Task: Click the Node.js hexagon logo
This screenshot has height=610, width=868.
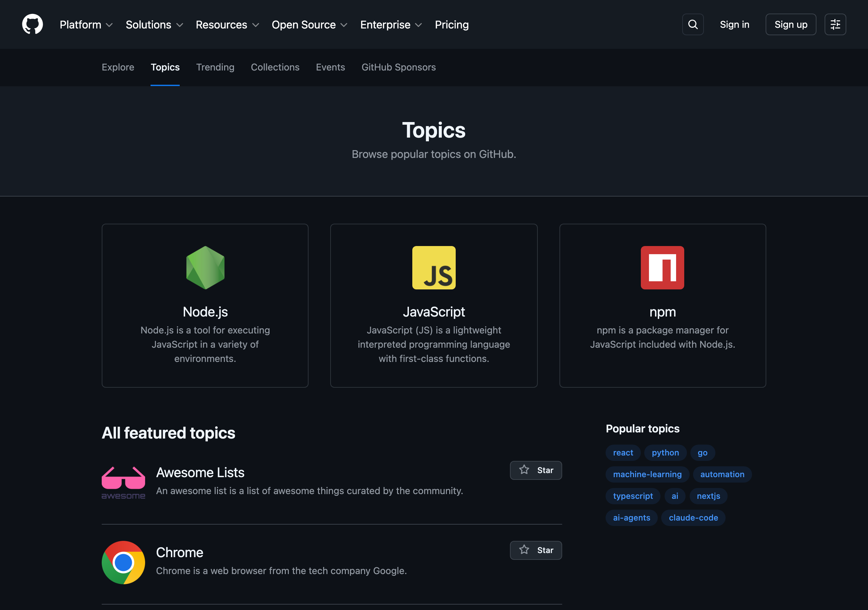Action: pyautogui.click(x=205, y=268)
